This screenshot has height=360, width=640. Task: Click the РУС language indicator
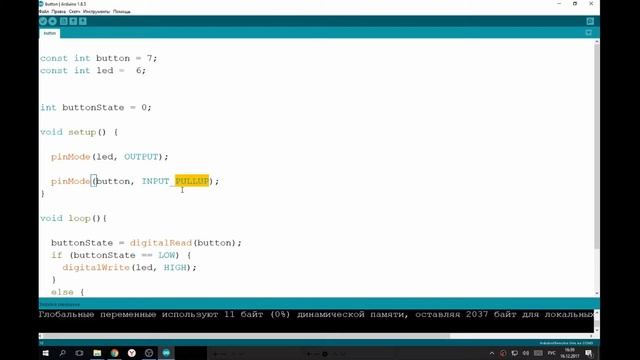point(552,353)
